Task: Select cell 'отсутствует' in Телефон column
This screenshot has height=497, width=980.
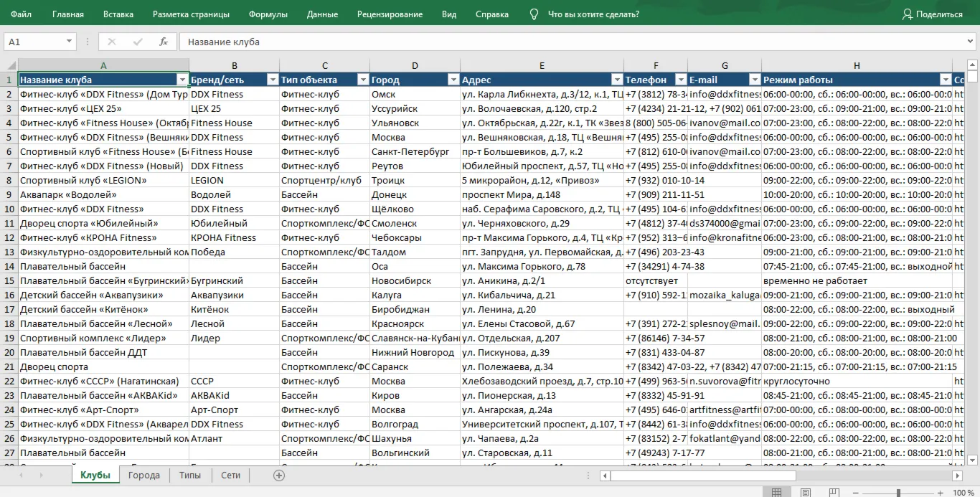Action: [656, 280]
